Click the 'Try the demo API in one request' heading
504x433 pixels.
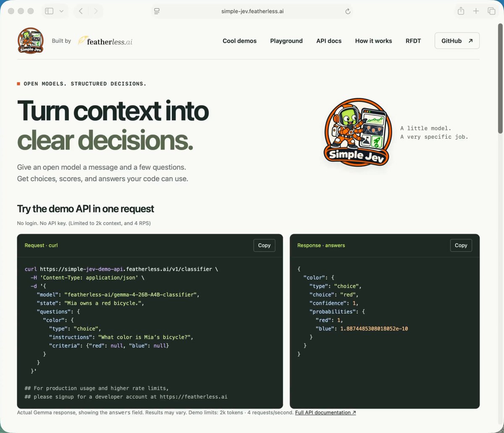click(85, 209)
